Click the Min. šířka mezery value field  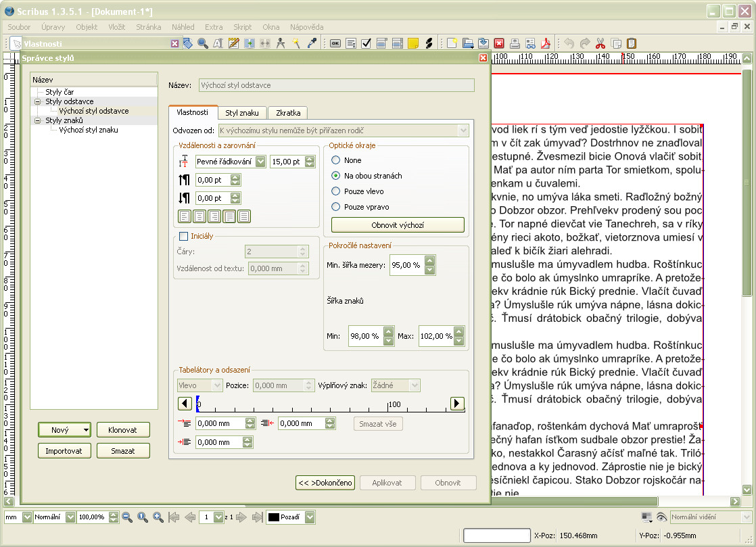point(406,265)
